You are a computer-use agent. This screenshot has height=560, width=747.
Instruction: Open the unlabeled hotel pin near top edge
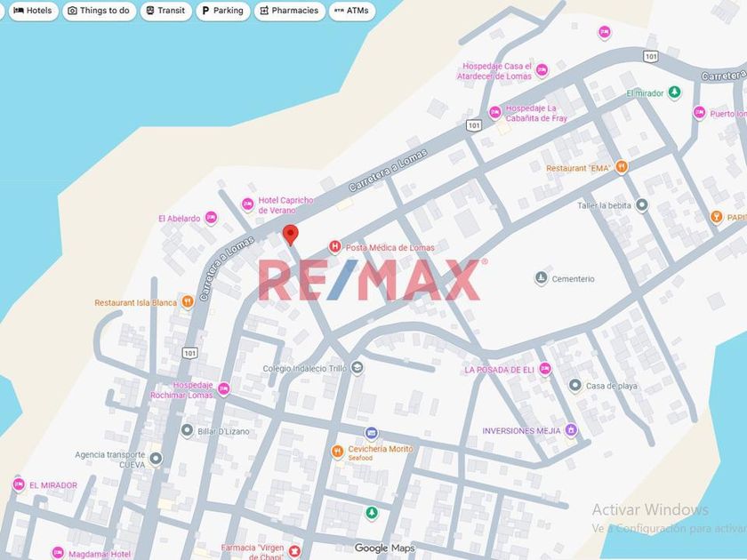[x=605, y=32]
